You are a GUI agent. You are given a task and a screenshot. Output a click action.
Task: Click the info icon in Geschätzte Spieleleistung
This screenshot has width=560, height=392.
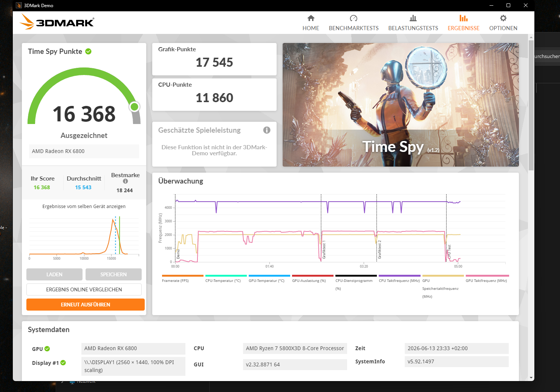(x=267, y=130)
